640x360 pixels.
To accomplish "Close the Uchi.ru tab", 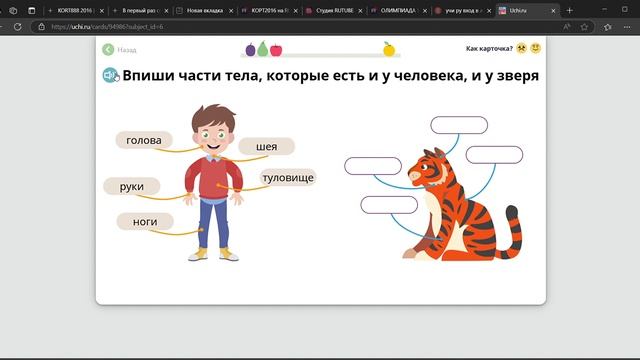I will (553, 11).
